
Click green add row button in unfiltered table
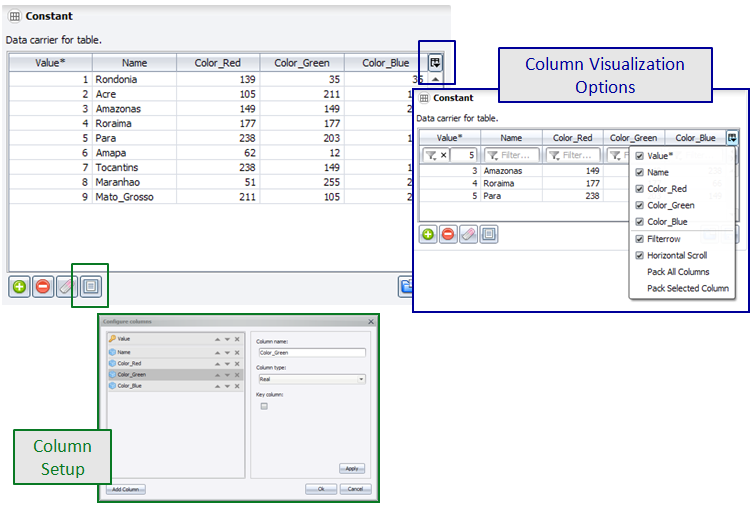[19, 287]
